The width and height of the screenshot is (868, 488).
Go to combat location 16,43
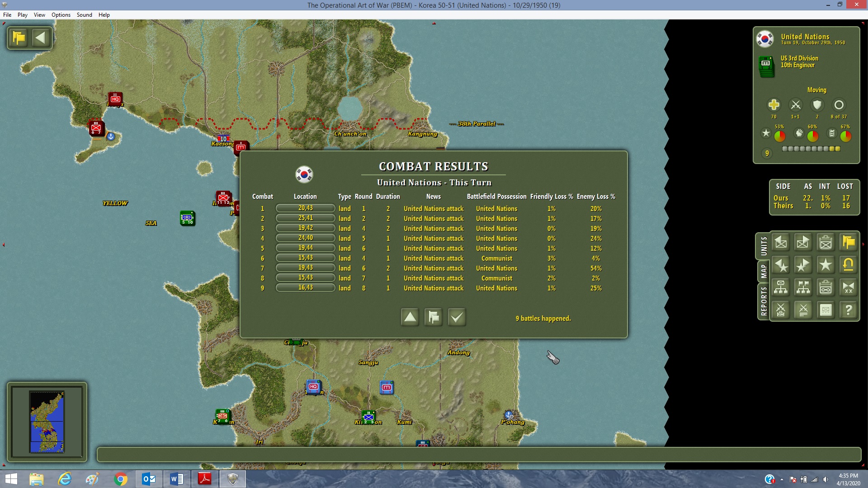(x=305, y=288)
